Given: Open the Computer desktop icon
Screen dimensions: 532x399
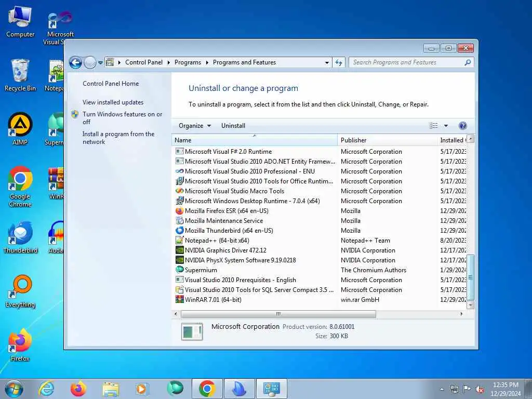Looking at the screenshot, I should (20, 22).
